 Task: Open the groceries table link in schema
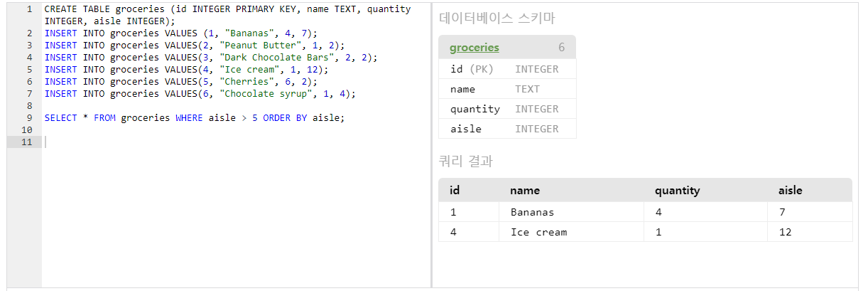[x=474, y=48]
